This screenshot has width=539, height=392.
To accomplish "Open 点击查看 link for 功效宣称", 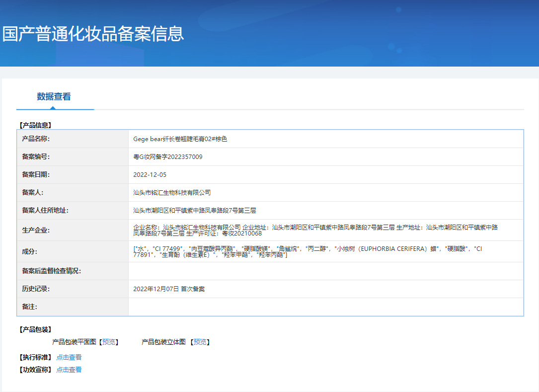I will [69, 370].
